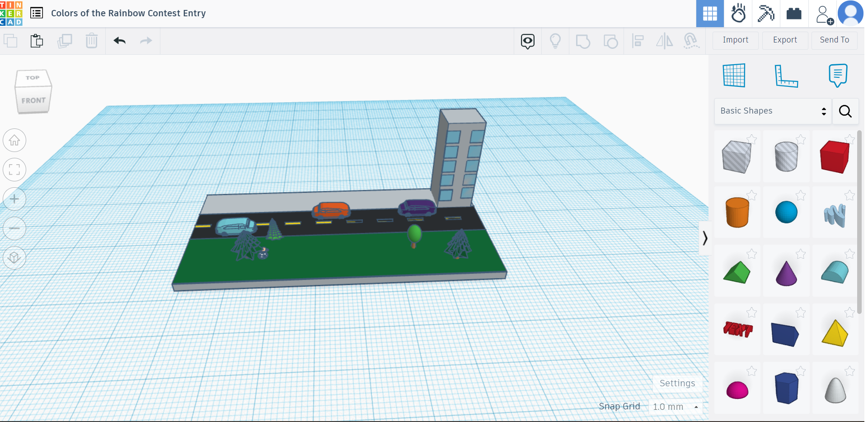Open the Align tool
The width and height of the screenshot is (868, 422).
click(x=638, y=41)
